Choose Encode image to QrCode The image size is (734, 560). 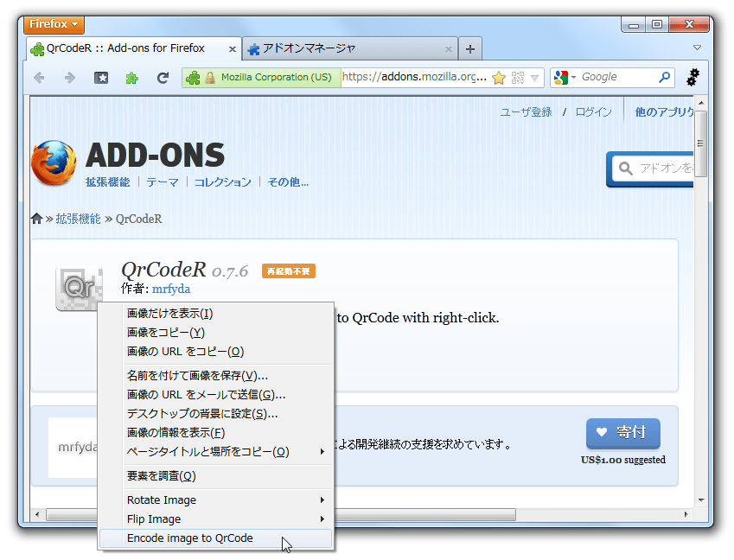216,538
